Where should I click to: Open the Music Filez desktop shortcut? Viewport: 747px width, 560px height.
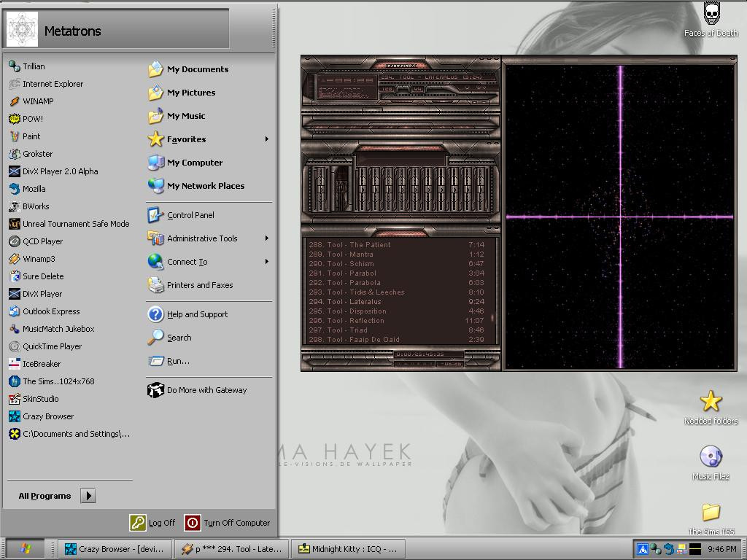[x=711, y=463]
